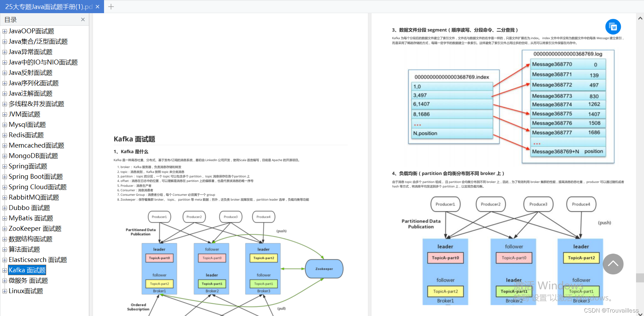Click the JVM面试题 bookmark text
Image resolution: width=644 pixels, height=316 pixels.
click(x=24, y=114)
